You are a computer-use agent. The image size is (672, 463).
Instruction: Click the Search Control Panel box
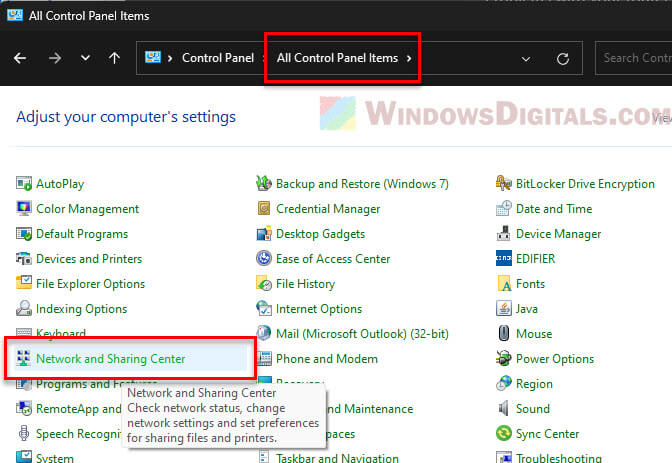point(633,58)
